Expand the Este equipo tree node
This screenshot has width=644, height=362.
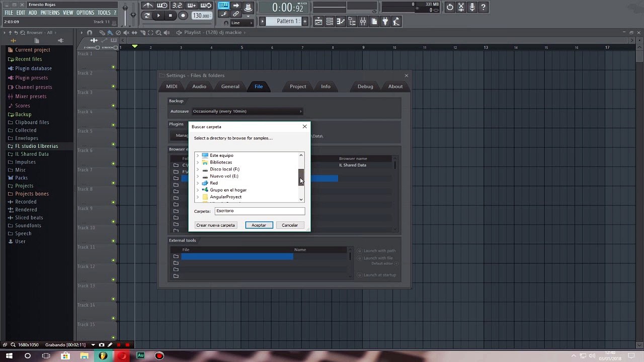tap(198, 156)
